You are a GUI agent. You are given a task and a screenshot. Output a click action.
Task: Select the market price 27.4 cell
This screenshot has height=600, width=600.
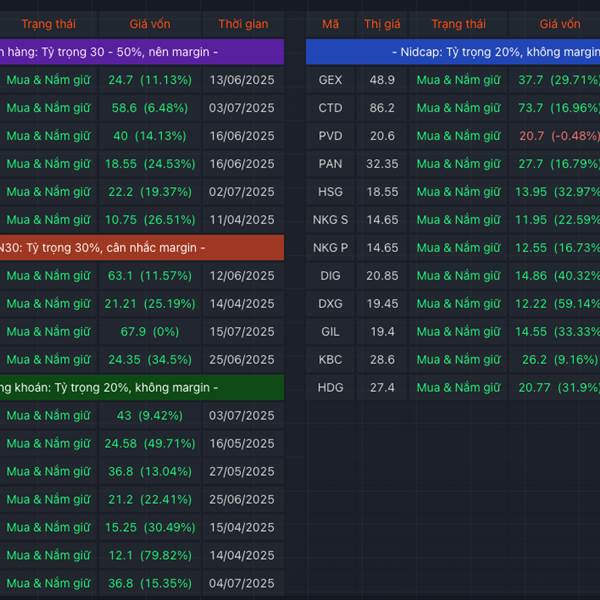pyautogui.click(x=382, y=388)
